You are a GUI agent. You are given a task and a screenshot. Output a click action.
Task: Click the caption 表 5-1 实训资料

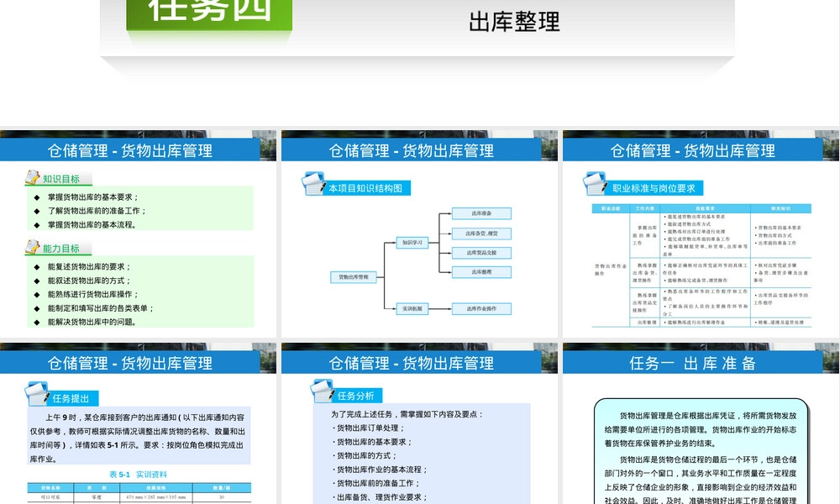(x=139, y=475)
